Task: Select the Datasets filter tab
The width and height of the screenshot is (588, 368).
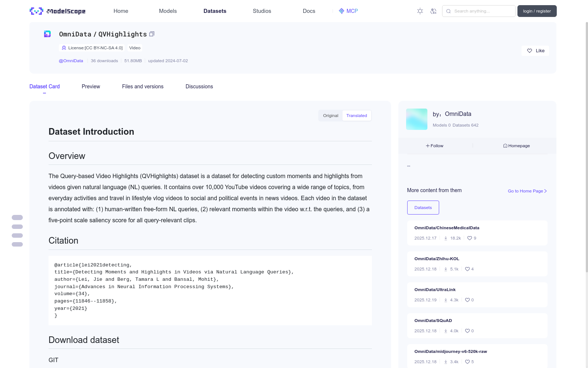Action: click(423, 208)
